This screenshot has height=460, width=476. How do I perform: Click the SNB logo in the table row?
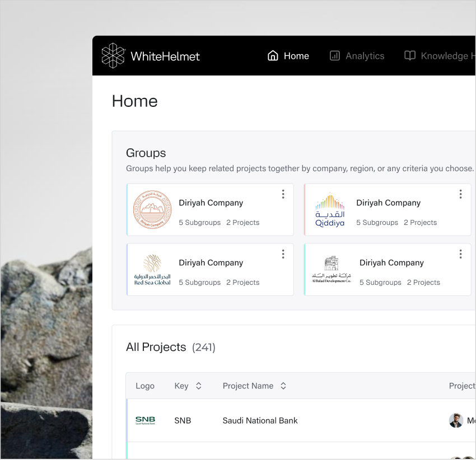coord(145,421)
